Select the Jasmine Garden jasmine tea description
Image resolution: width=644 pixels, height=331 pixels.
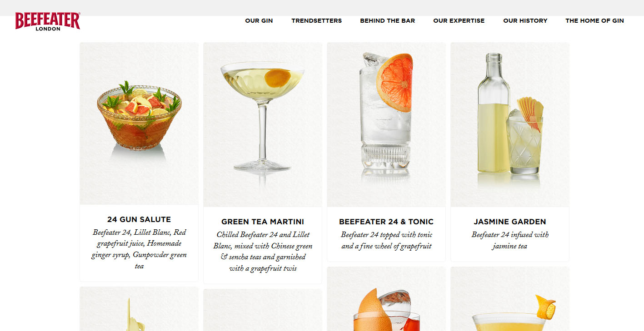coord(510,241)
